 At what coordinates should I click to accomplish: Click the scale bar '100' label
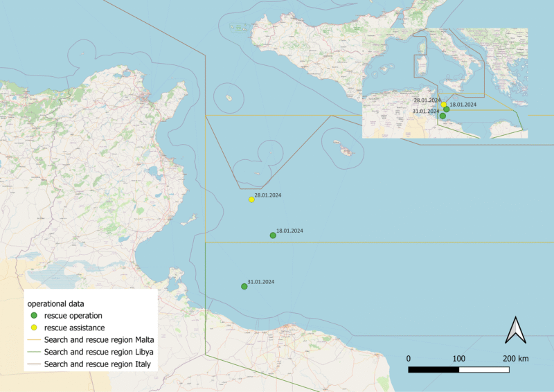tap(459, 359)
